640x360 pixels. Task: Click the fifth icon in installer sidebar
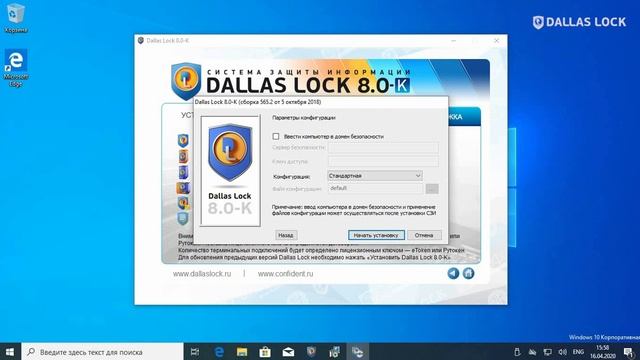pyautogui.click(x=183, y=203)
